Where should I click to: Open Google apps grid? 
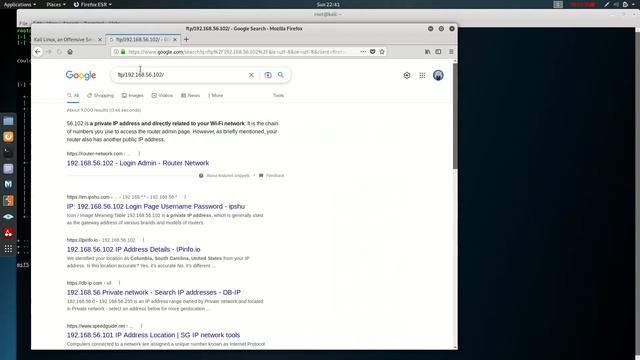click(x=422, y=76)
